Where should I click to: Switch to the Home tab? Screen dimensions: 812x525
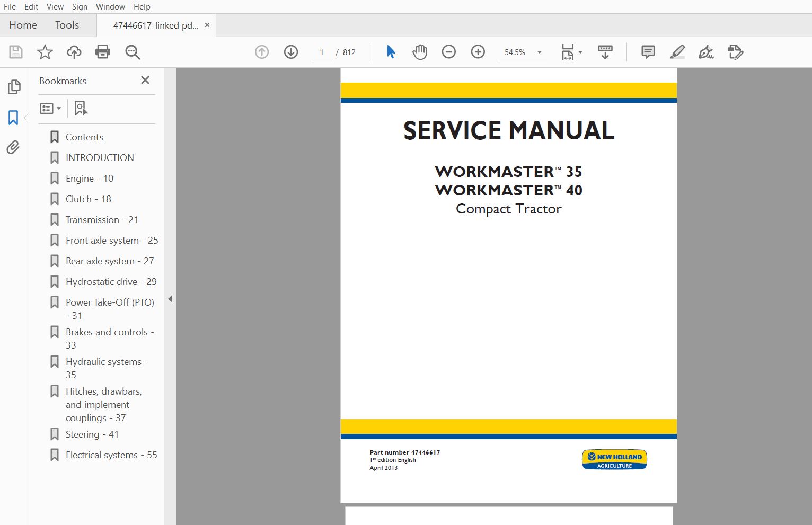pyautogui.click(x=23, y=25)
